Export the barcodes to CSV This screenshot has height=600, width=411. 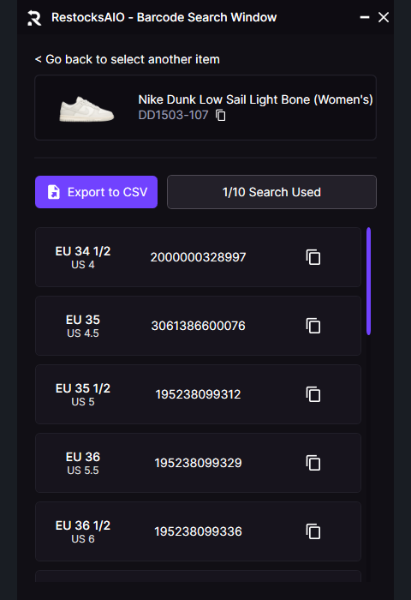coord(96,192)
